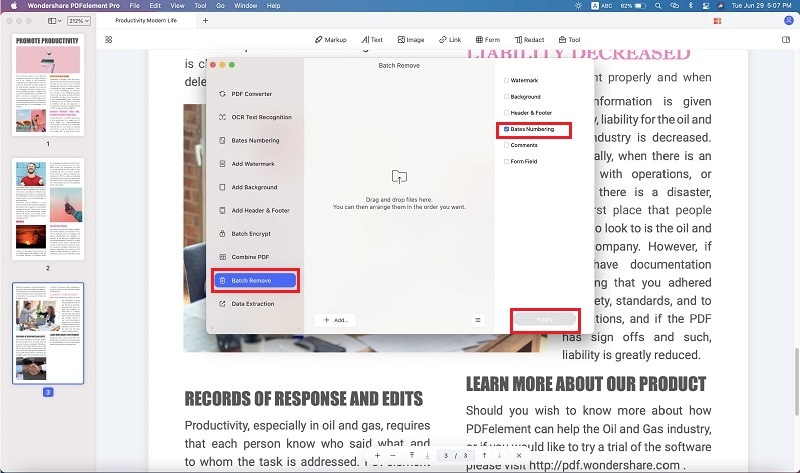Image resolution: width=800 pixels, height=473 pixels.
Task: Click the battery status indicator
Action: click(634, 6)
